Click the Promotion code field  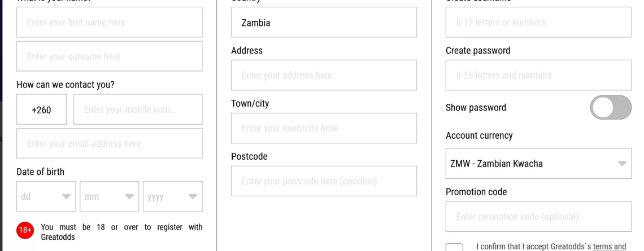(538, 217)
